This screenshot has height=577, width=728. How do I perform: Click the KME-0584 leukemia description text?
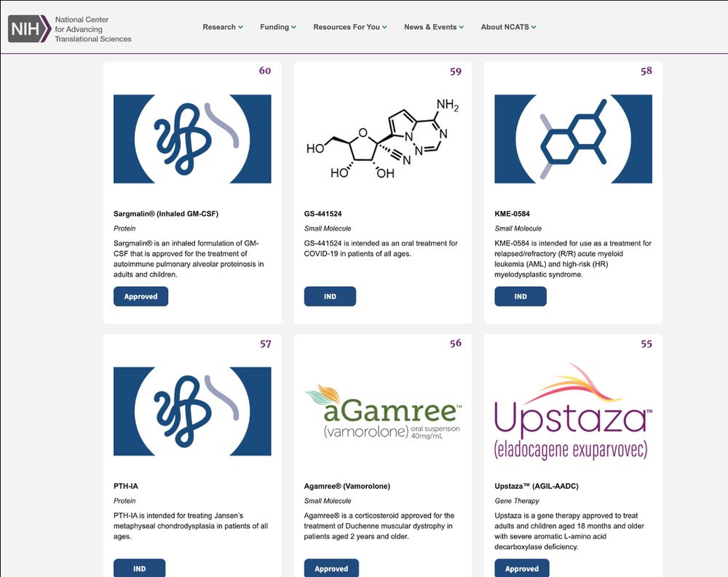[573, 258]
